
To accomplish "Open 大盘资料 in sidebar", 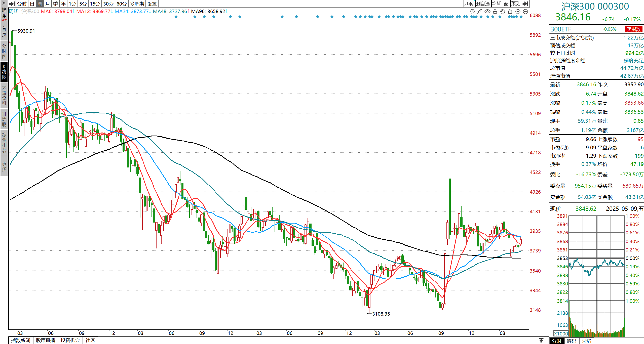I will pyautogui.click(x=4, y=95).
